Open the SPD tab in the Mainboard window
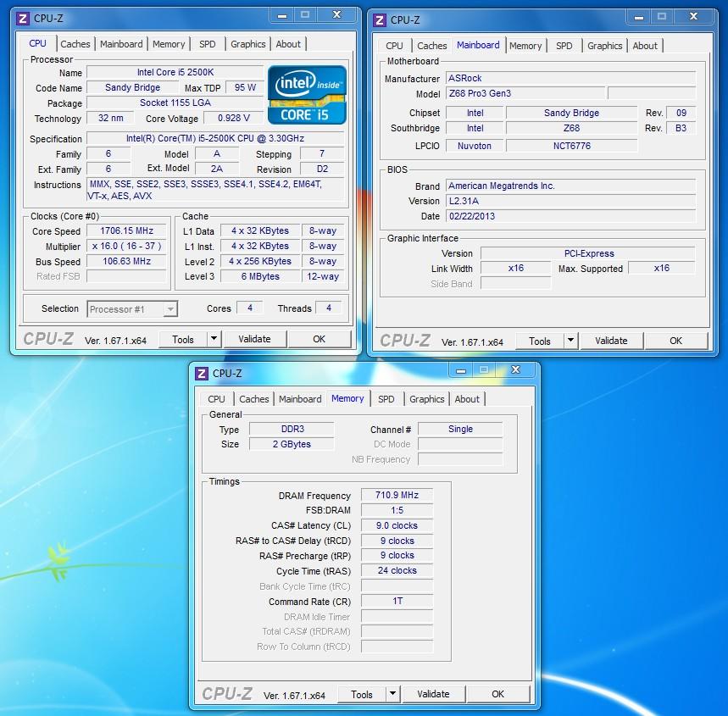Screen dimensions: 728x716 tap(564, 46)
